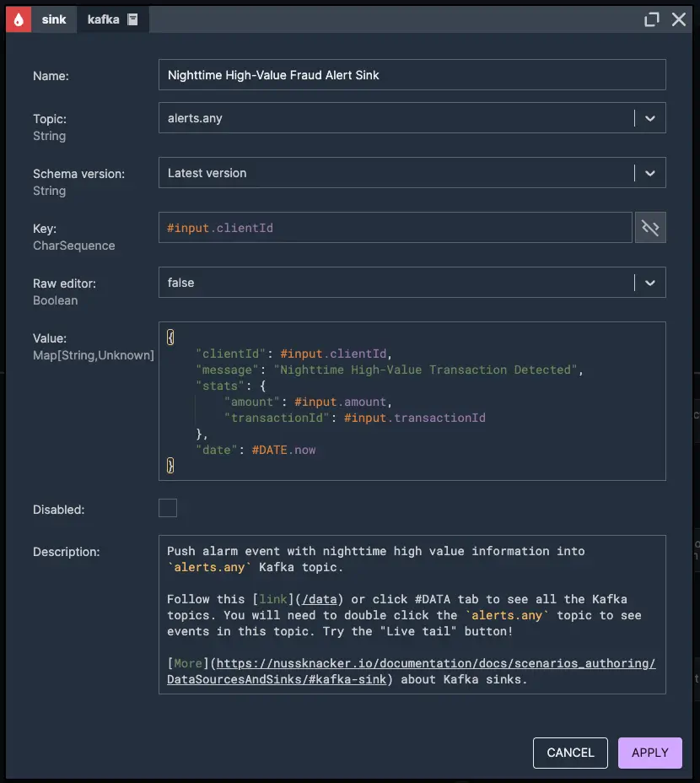The width and height of the screenshot is (700, 783).
Task: Click the Name input field
Action: (x=412, y=75)
